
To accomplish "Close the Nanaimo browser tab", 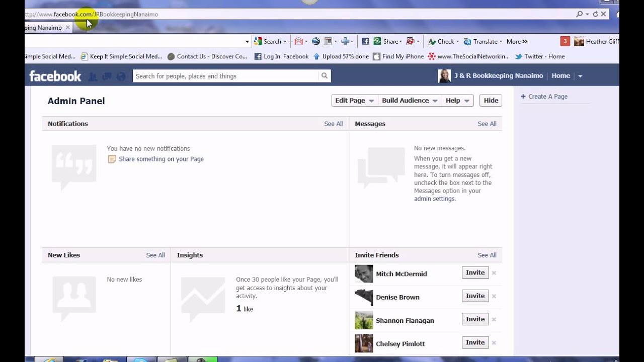I will 68,28.
